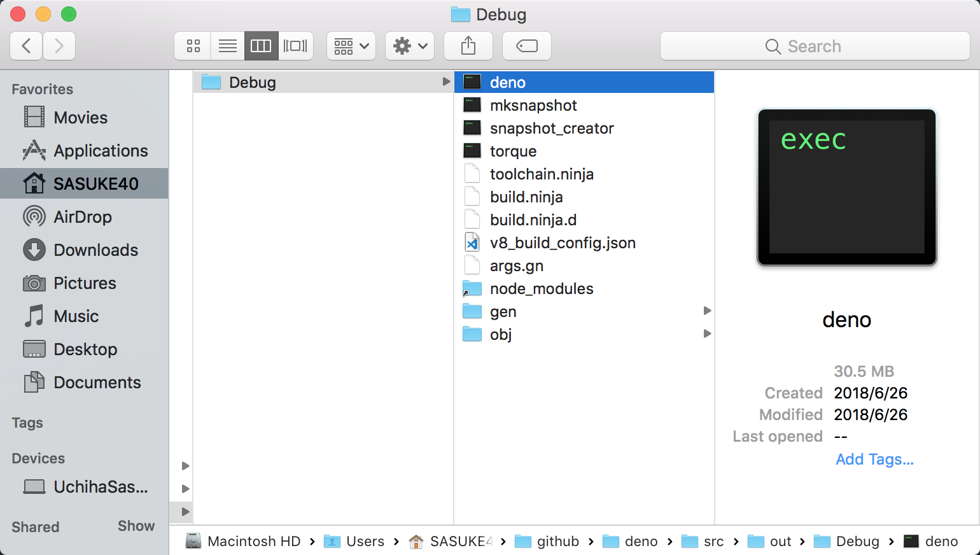Image resolution: width=980 pixels, height=555 pixels.
Task: Focus the Search field
Action: (815, 46)
